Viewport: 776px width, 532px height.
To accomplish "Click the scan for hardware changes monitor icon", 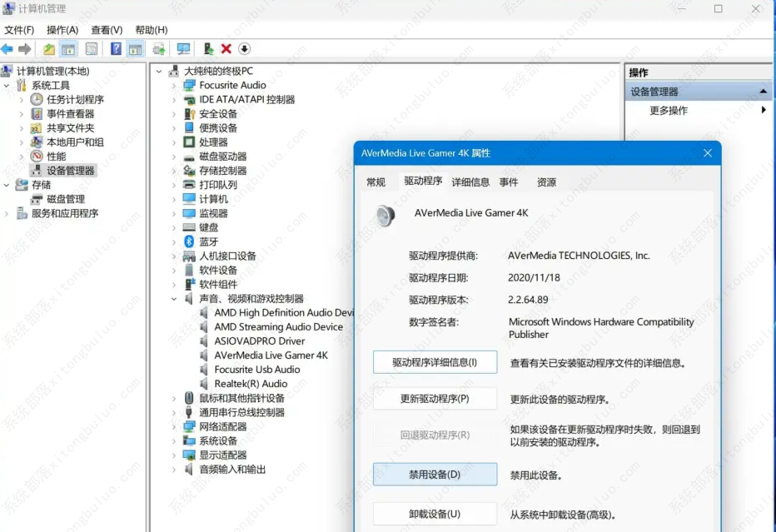I will 183,49.
